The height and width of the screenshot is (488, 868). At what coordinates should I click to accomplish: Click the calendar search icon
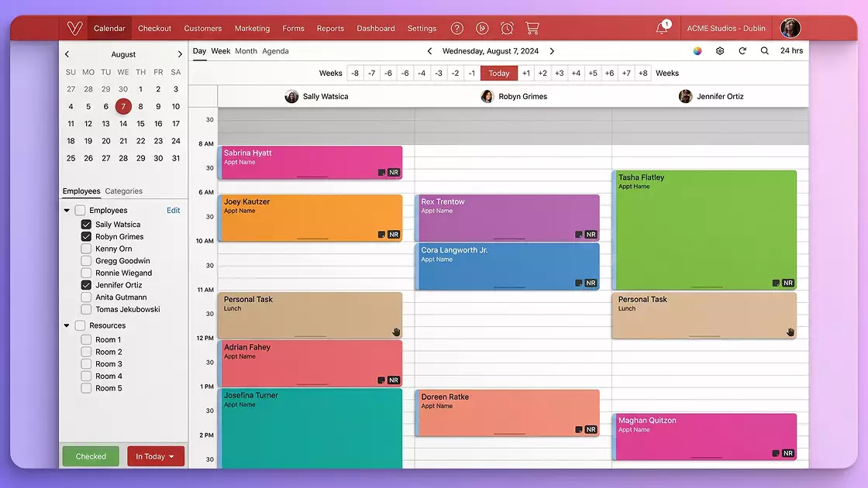764,51
